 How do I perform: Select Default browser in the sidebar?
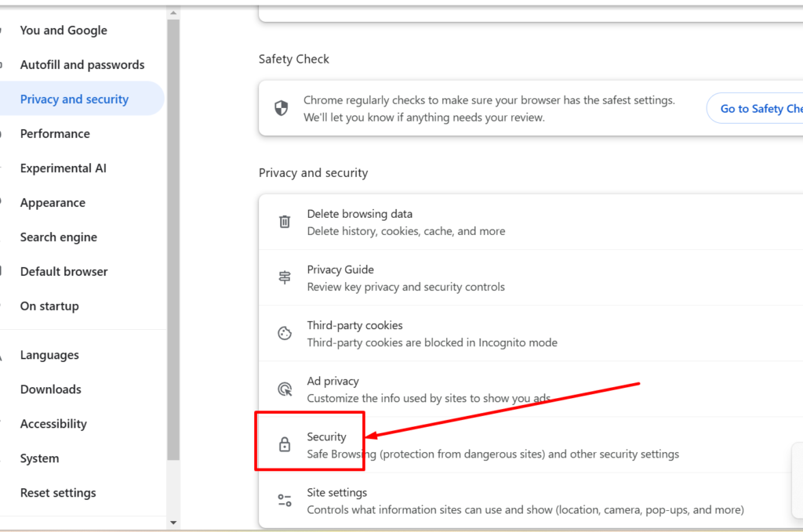tap(64, 272)
